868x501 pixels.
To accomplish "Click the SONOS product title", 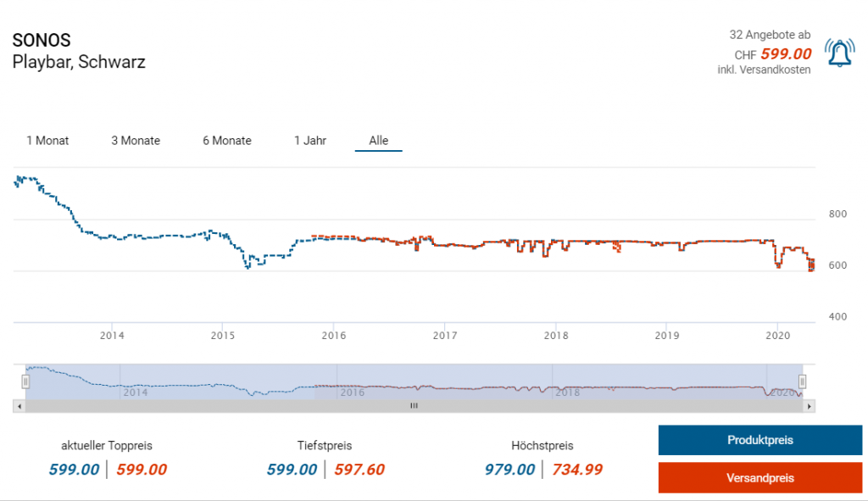I will coord(42,40).
